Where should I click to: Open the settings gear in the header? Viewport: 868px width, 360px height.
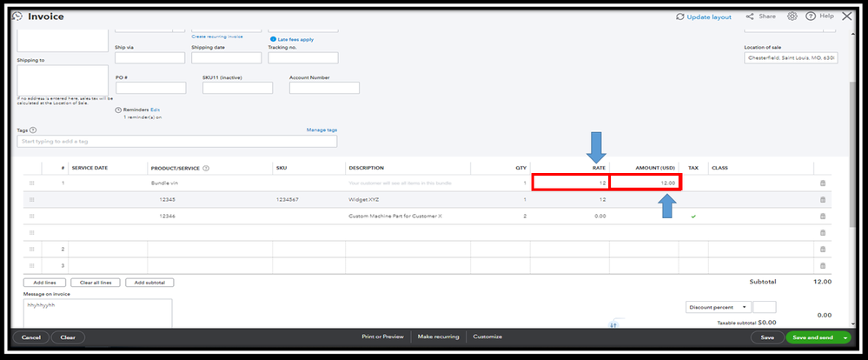point(792,17)
